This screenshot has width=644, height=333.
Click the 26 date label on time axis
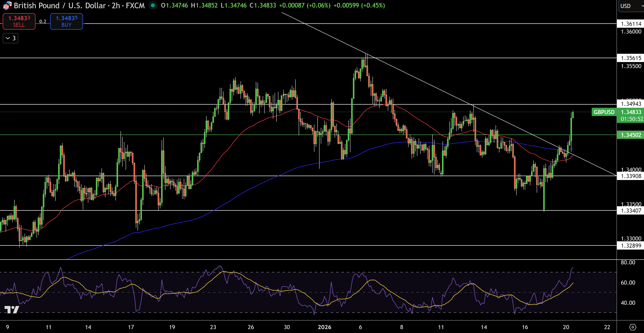251,327
